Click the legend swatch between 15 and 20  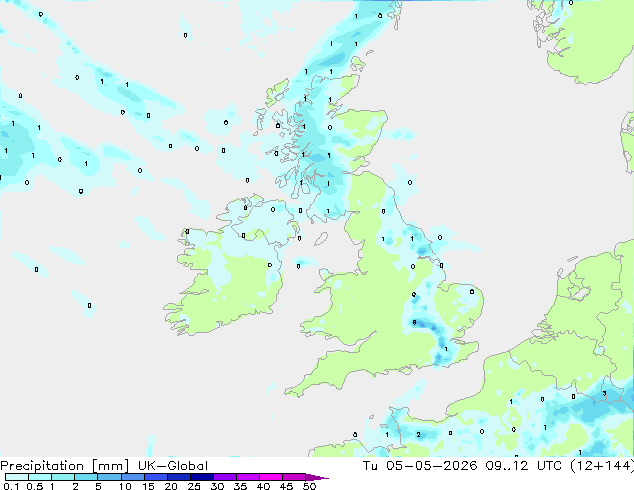(155, 477)
